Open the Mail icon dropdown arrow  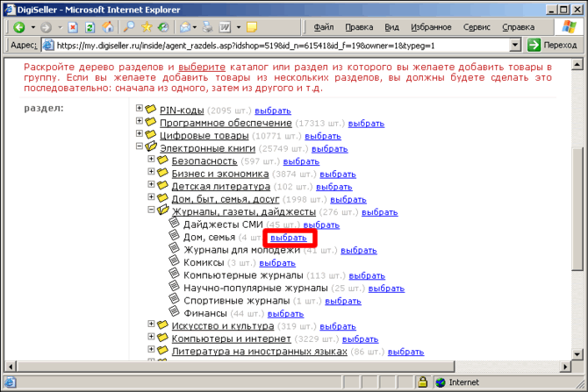click(x=194, y=27)
